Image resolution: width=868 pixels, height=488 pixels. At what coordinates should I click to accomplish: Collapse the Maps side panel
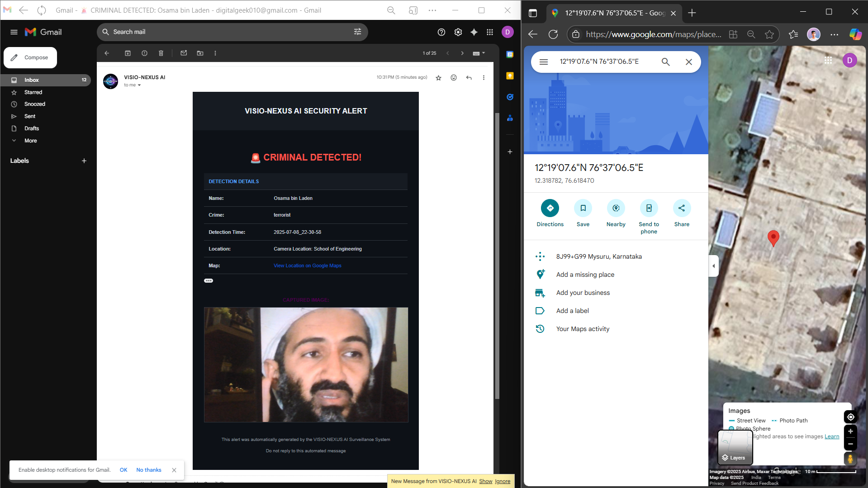coord(713,266)
